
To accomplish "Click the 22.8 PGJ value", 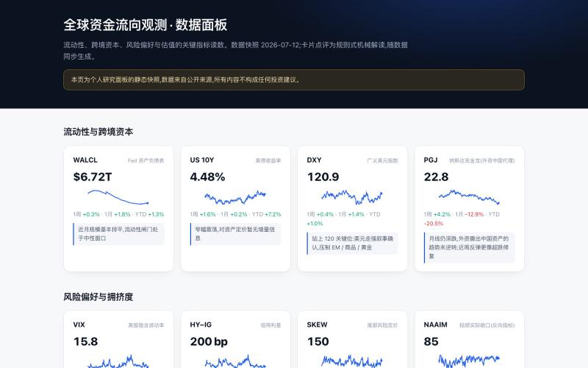I will (436, 177).
